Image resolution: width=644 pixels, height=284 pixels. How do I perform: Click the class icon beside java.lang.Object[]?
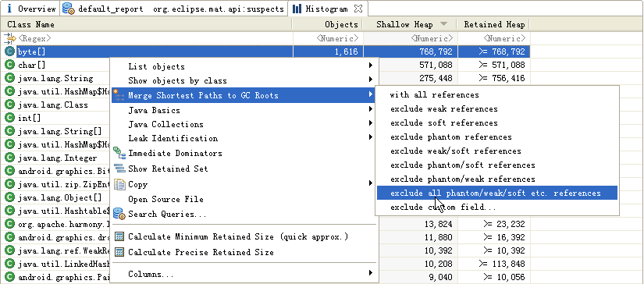pos(10,197)
